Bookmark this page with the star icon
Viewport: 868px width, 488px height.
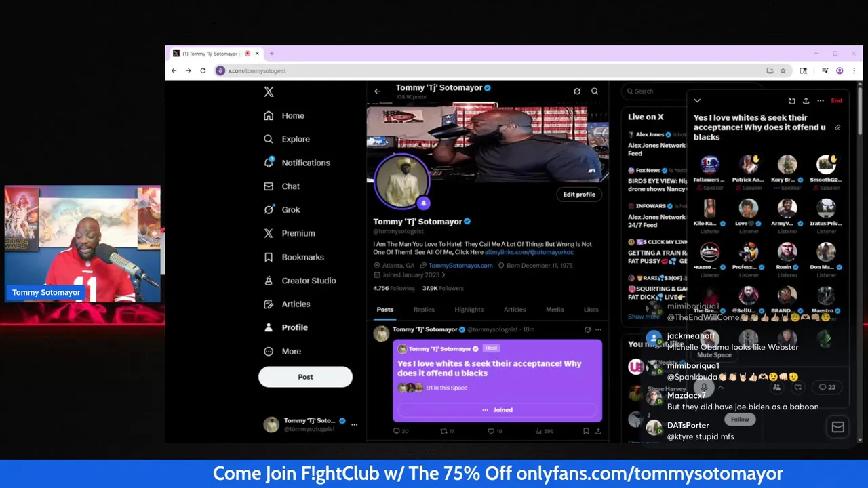783,70
